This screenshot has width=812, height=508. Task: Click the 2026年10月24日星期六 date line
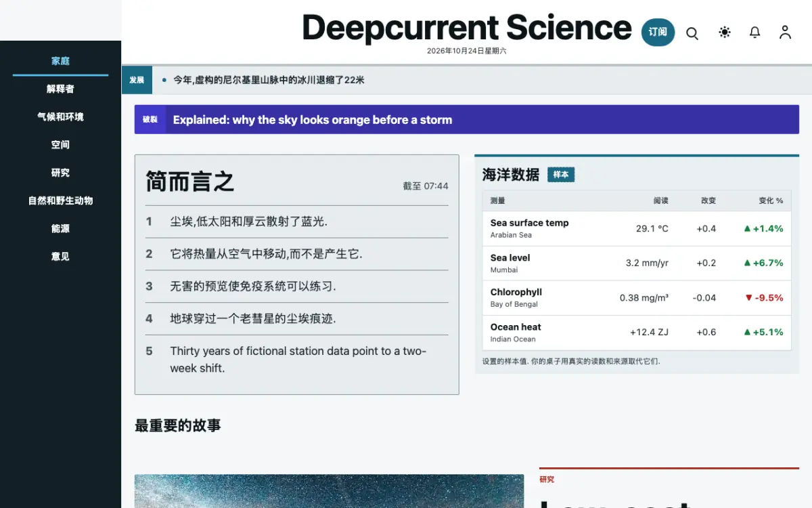pyautogui.click(x=467, y=51)
